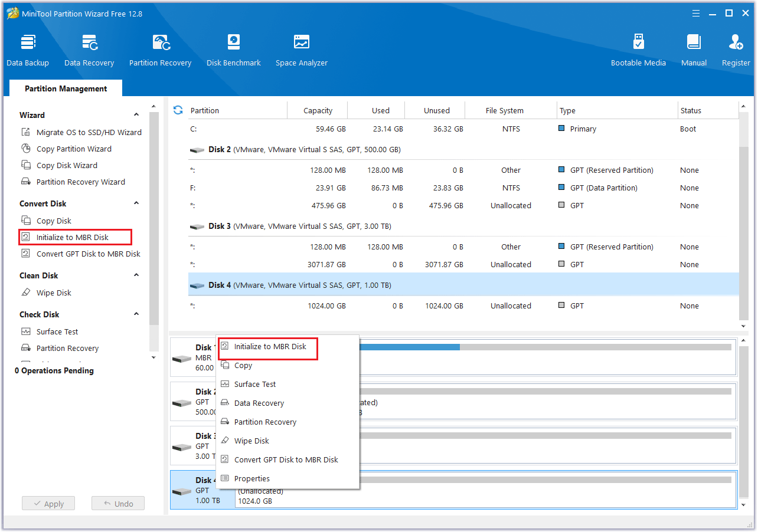Image resolution: width=758 pixels, height=532 pixels.
Task: Refresh the partition list
Action: click(178, 110)
